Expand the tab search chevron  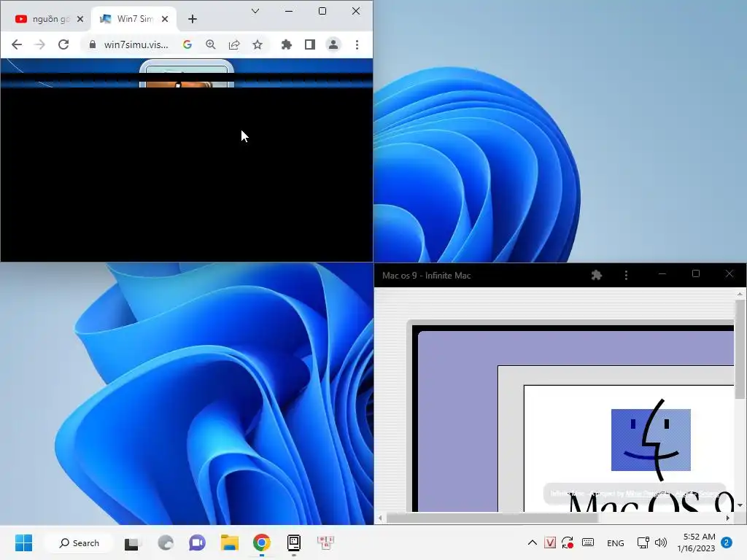click(x=255, y=11)
